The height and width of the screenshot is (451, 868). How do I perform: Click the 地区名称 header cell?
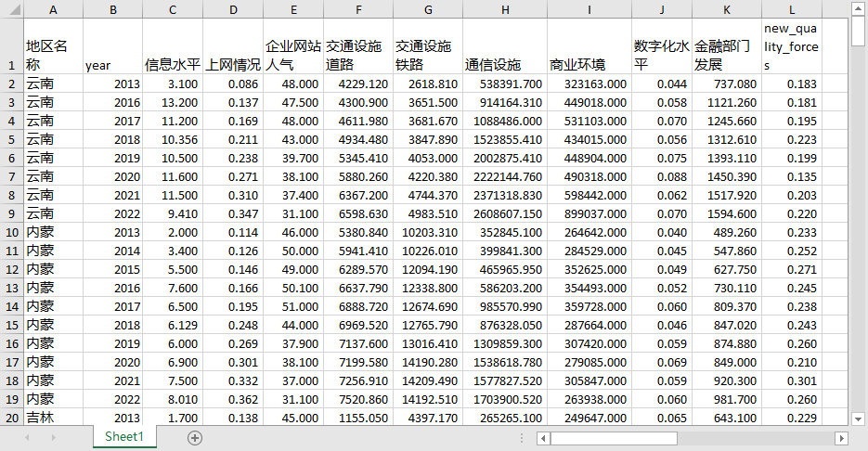click(53, 45)
